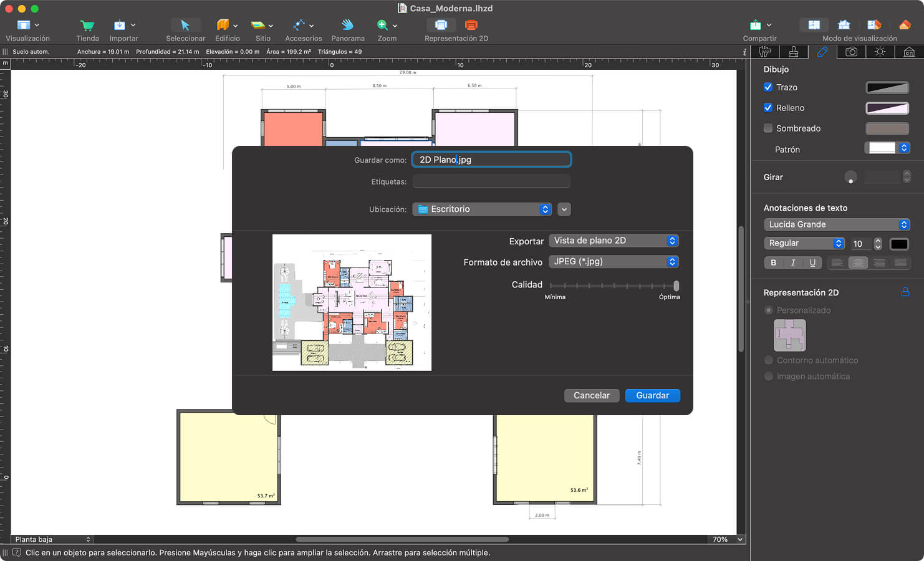Enable the Sombreado checkbox
The height and width of the screenshot is (561, 924).
tap(768, 128)
